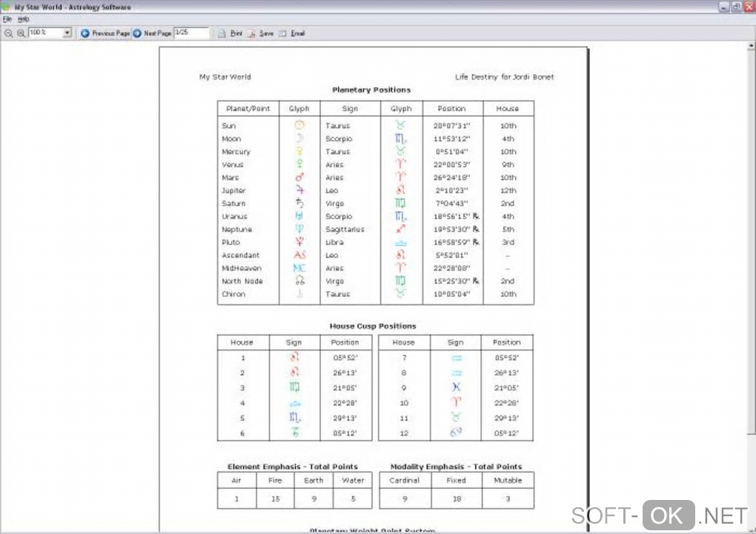
Task: Click the Neptune glyph symbol
Action: click(299, 230)
